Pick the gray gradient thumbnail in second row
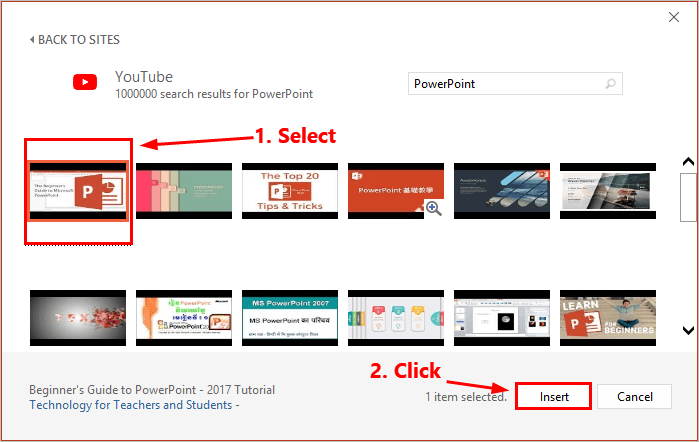The height and width of the screenshot is (442, 699). tap(78, 317)
